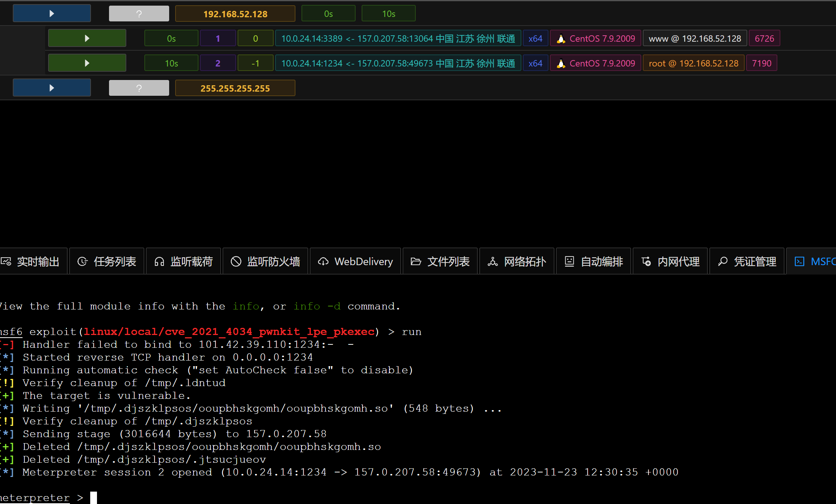Screen dimensions: 836x504
Task: Click the Linux penguin icon in the www session row
Action: point(561,39)
